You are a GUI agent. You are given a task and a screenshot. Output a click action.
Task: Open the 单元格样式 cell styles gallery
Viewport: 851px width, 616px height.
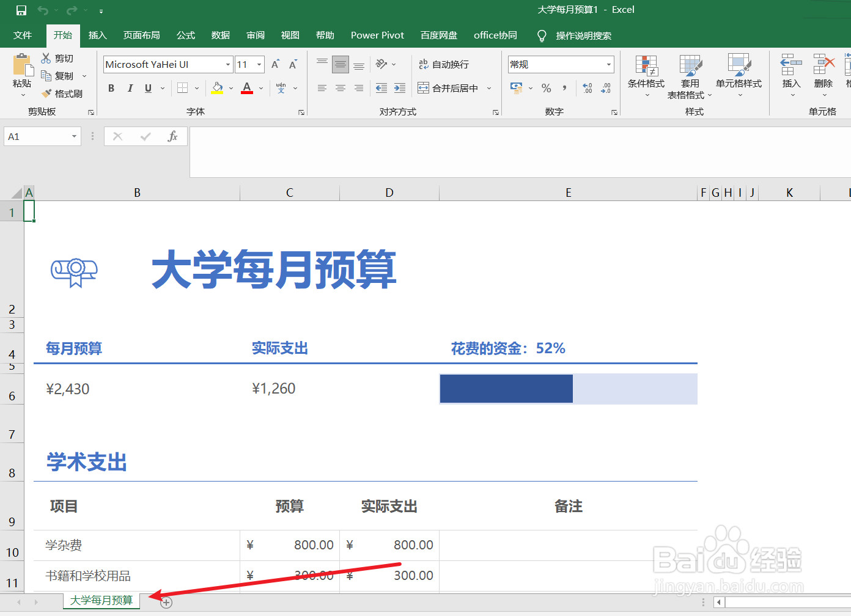click(739, 75)
